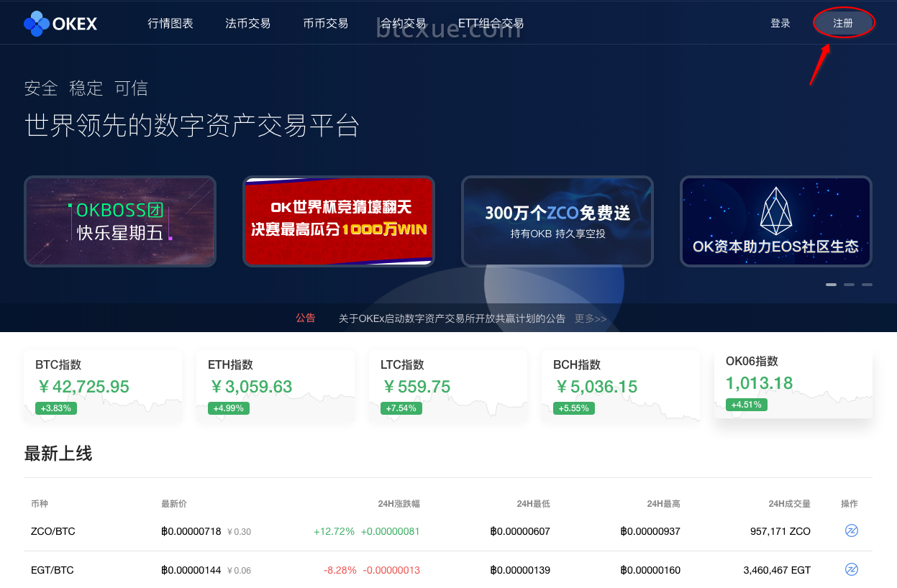Click the 登录 login link
The image size is (897, 588).
[780, 24]
